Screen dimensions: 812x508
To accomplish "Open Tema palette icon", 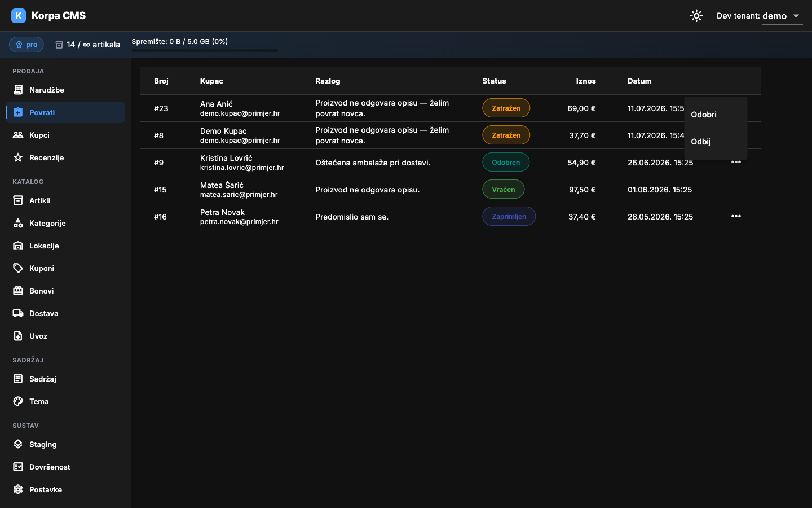I will 18,401.
